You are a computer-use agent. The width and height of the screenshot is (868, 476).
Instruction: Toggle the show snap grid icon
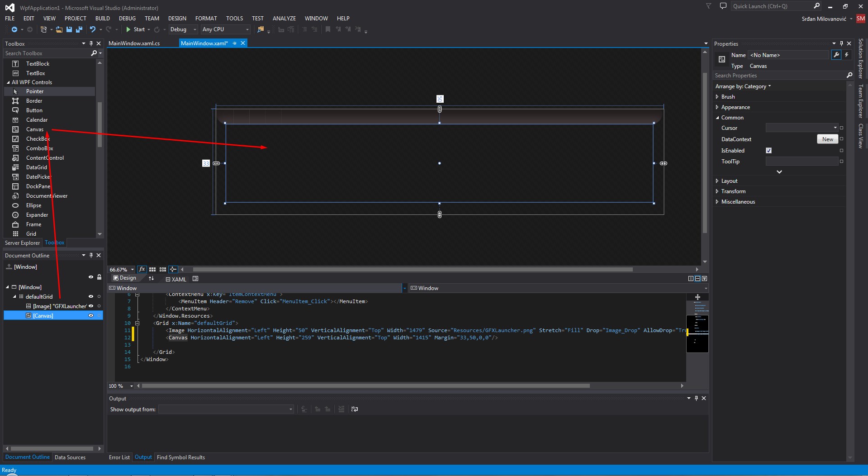[152, 269]
